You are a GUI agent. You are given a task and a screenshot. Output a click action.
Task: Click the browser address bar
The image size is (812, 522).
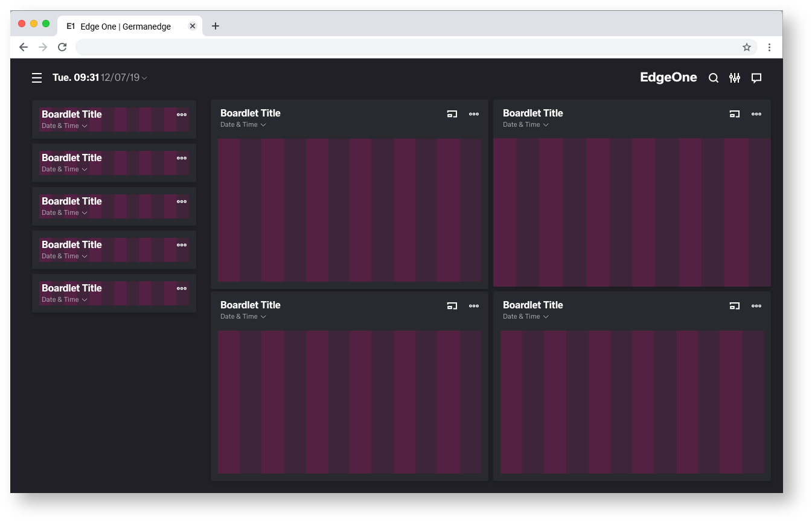pos(404,47)
